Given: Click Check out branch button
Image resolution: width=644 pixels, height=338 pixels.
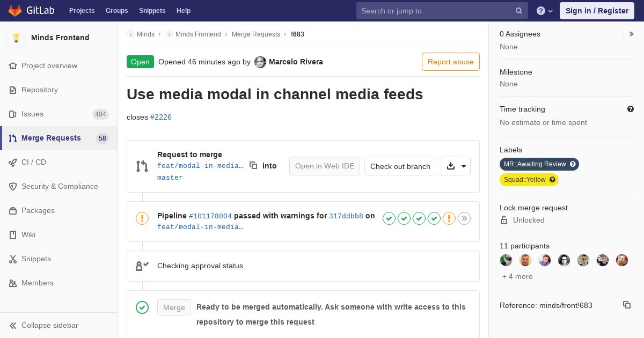Looking at the screenshot, I should (x=400, y=166).
